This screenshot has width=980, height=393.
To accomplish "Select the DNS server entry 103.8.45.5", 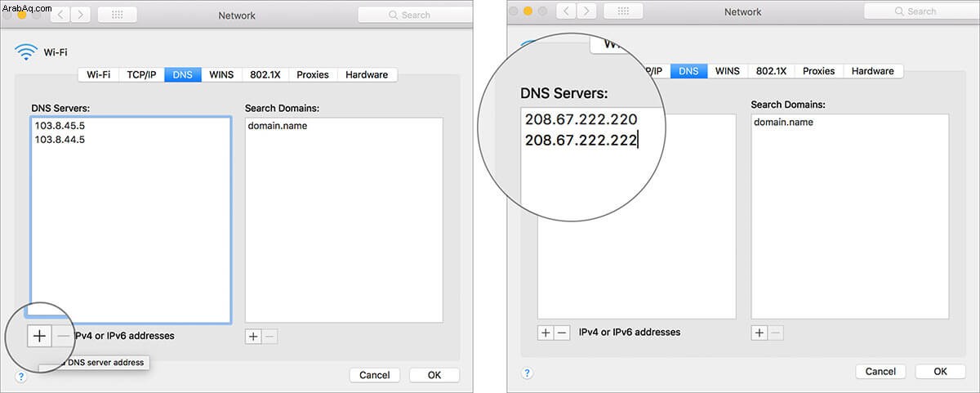I will click(x=59, y=127).
